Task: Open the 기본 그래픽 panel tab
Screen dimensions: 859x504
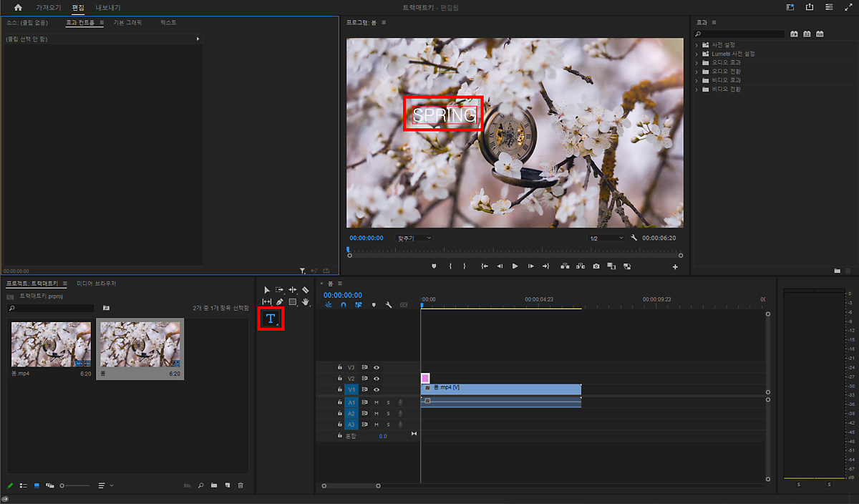Action: 127,23
